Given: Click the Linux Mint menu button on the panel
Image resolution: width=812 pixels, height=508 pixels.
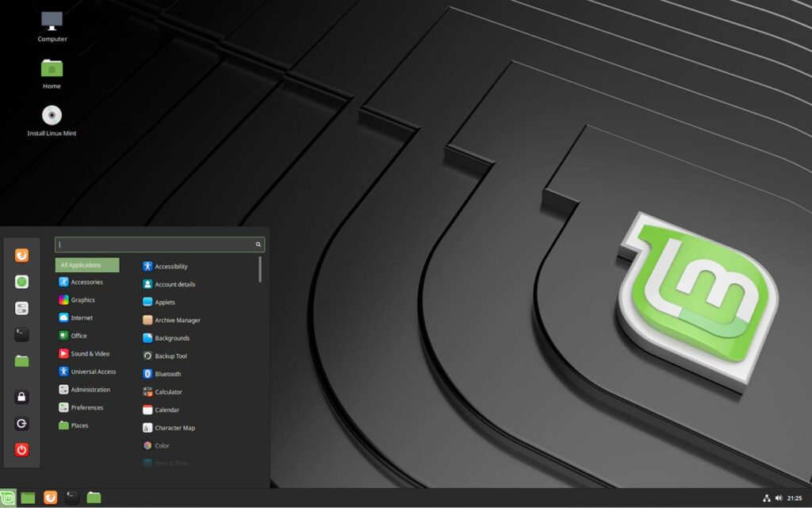Looking at the screenshot, I should coord(8,498).
